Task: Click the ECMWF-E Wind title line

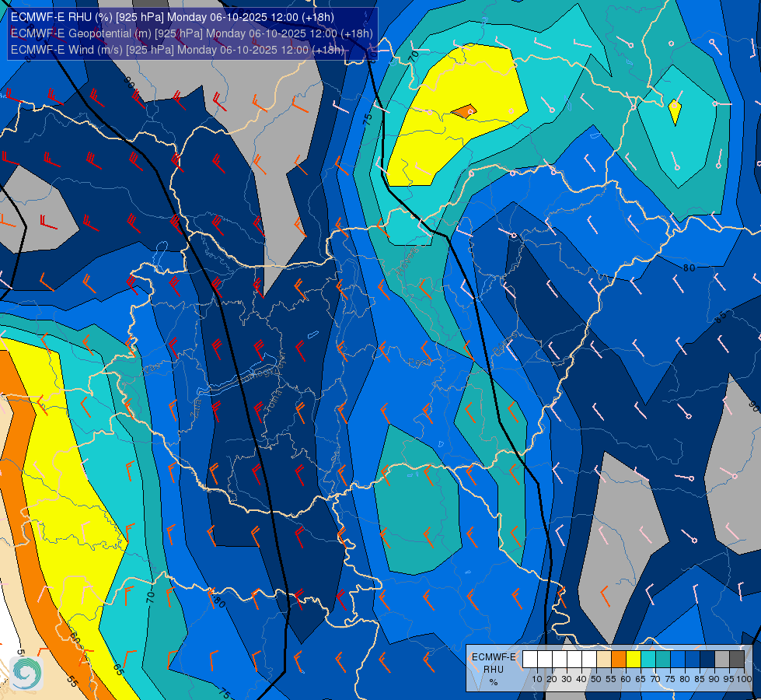Action: point(177,50)
